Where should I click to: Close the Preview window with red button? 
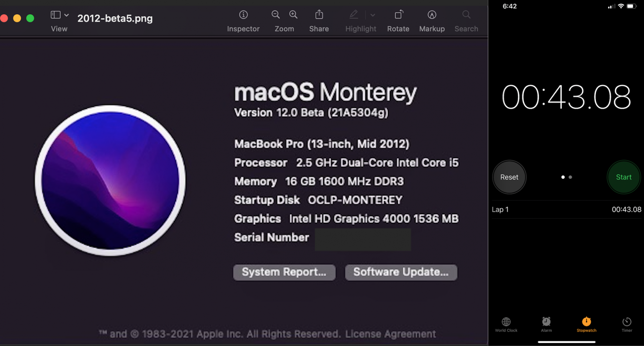pyautogui.click(x=4, y=18)
